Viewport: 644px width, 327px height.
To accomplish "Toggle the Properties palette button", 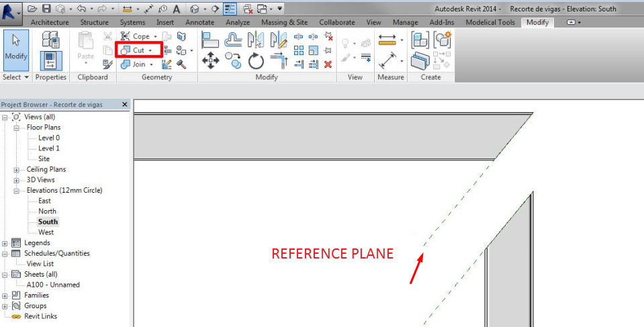I will point(51,60).
